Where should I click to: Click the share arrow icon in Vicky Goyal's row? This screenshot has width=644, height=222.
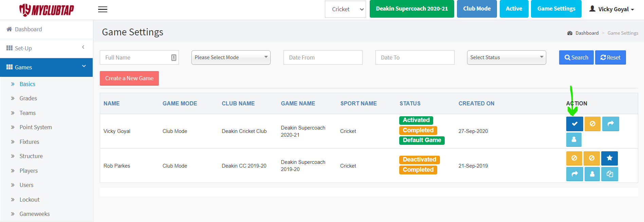pyautogui.click(x=610, y=124)
